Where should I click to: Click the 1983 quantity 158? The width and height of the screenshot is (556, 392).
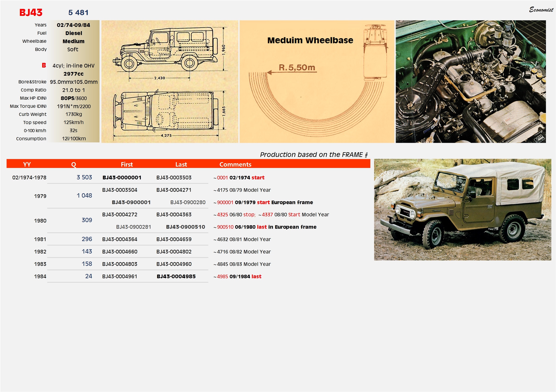[x=87, y=264]
